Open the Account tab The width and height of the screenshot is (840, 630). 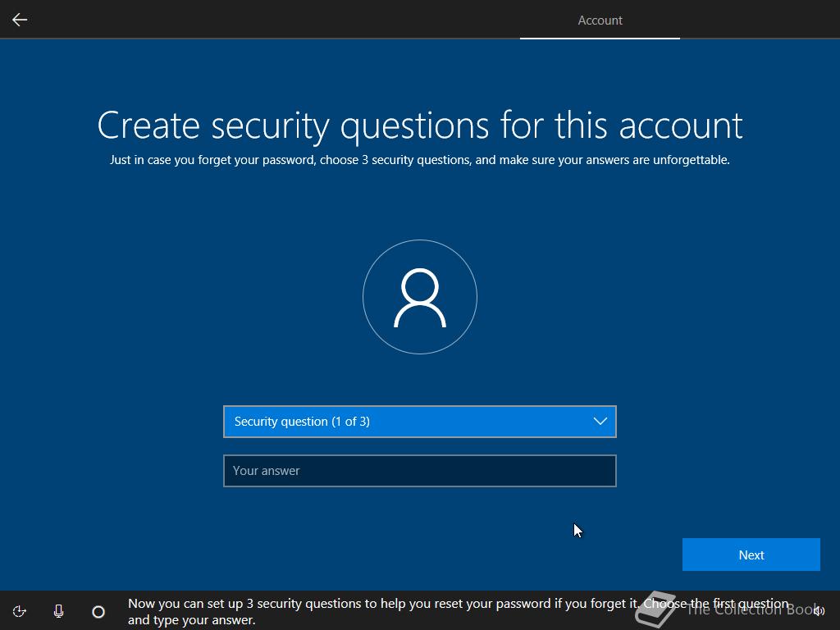pyautogui.click(x=600, y=21)
